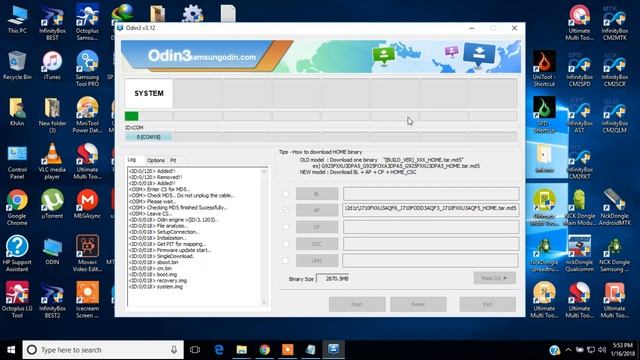
Task: Switch to the Log tab
Action: (132, 160)
